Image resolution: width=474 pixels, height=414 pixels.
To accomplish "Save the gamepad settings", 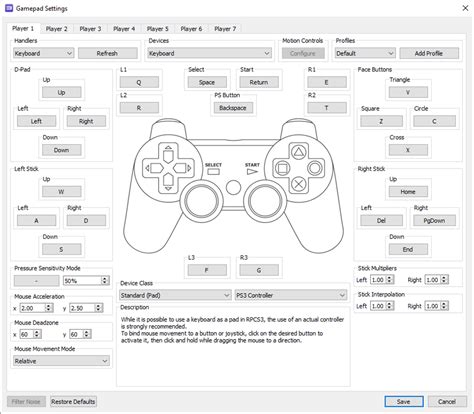I will click(404, 402).
